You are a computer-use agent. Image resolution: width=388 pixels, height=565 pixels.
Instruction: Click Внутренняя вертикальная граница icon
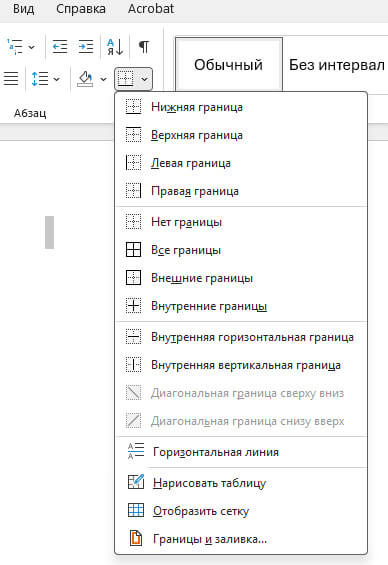point(133,365)
